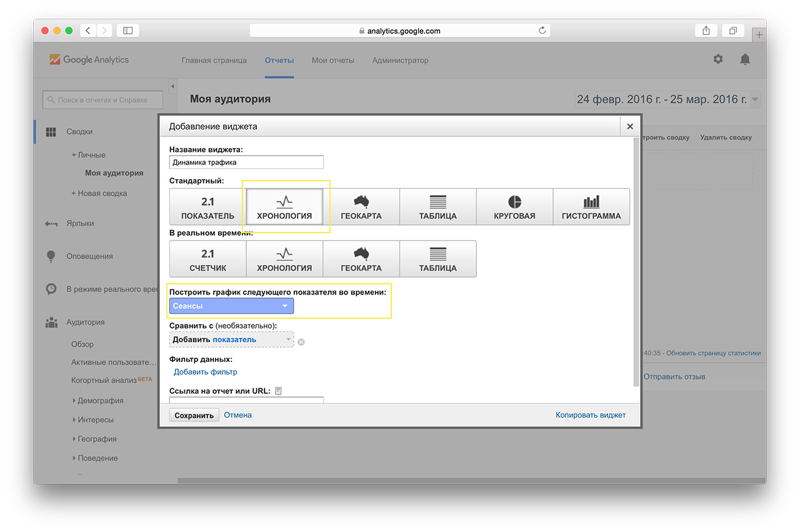Image resolution: width=800 pixels, height=532 pixels.
Task: Select the real-time ХРОНОЛОГИЯ widget
Action: [284, 259]
